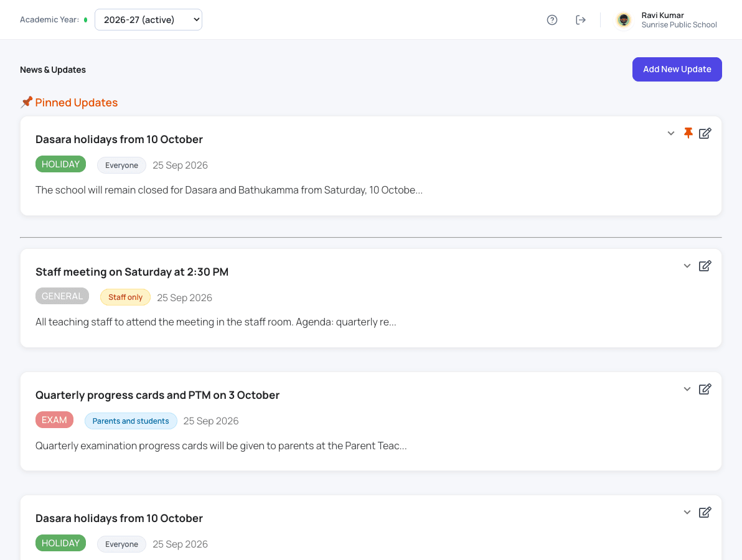742x560 pixels.
Task: Expand the Staff meeting update chevron
Action: click(x=687, y=266)
